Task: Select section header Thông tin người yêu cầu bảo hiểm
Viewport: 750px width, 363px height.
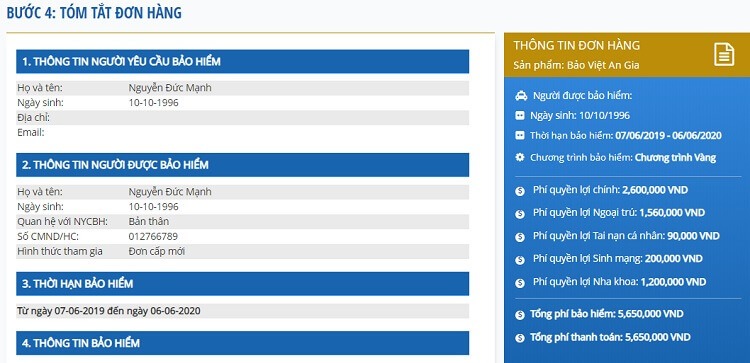Action: 243,61
